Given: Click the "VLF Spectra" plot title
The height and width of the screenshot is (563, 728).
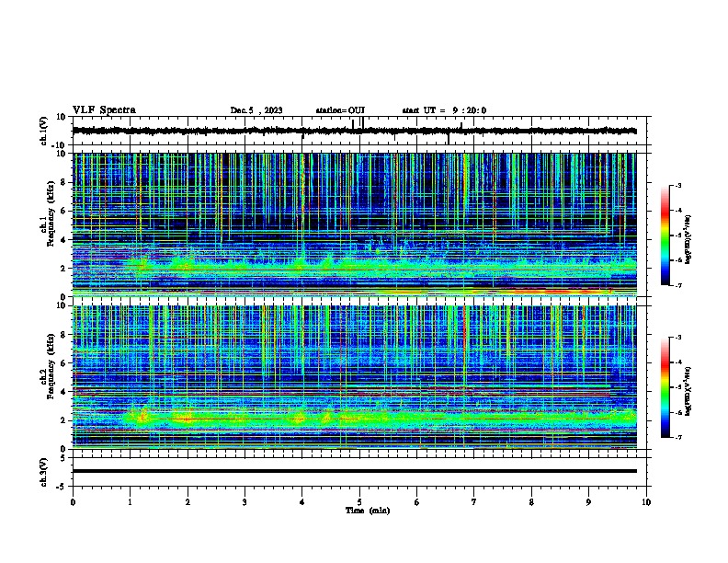Looking at the screenshot, I should (x=104, y=110).
